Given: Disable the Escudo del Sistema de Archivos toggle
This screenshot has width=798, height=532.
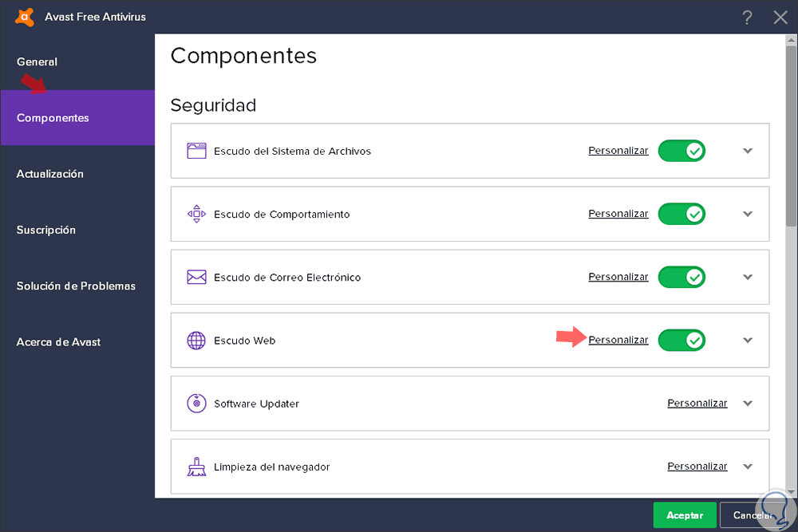Looking at the screenshot, I should [681, 151].
